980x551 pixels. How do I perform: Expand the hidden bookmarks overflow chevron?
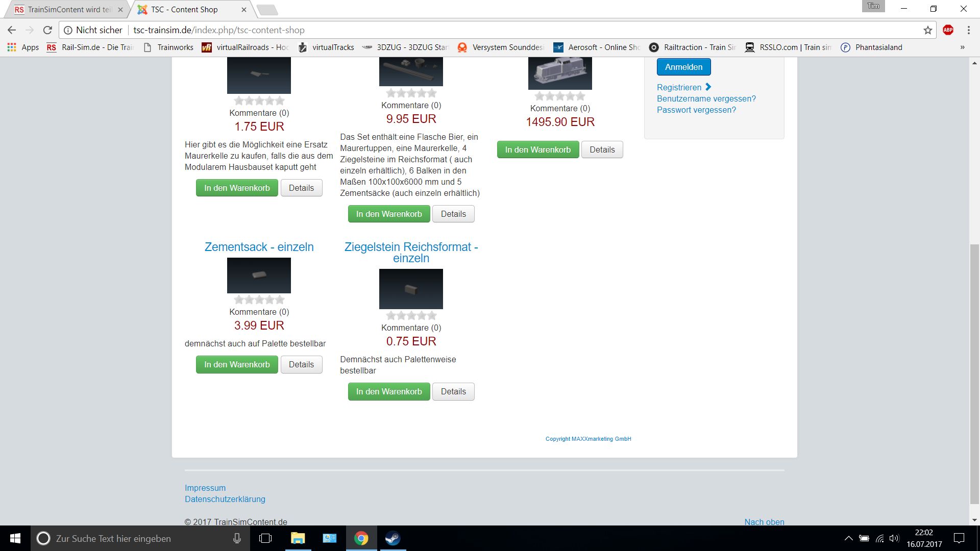coord(962,47)
